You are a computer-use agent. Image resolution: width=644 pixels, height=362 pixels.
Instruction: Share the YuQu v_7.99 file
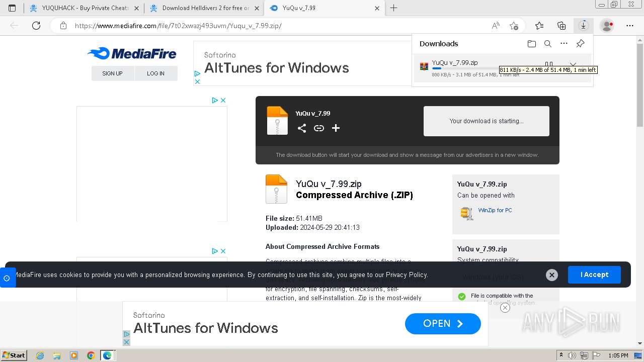tap(302, 128)
